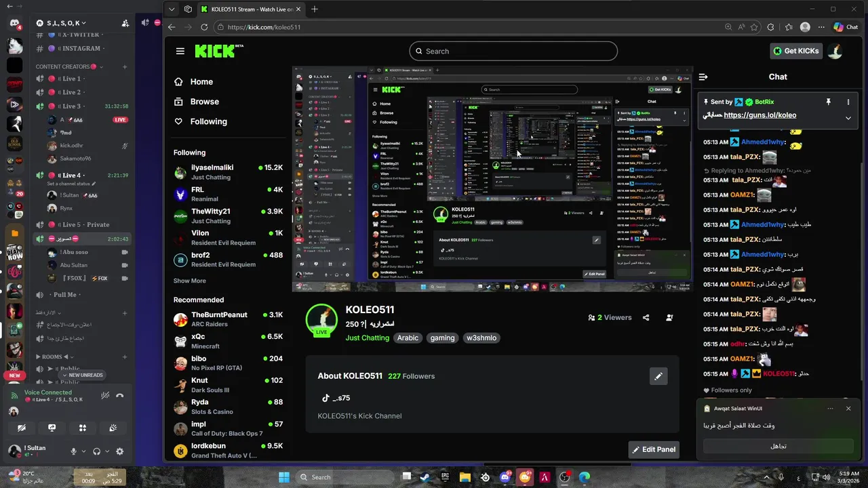This screenshot has height=488, width=868.
Task: Open Discord user settings gear
Action: 120,451
